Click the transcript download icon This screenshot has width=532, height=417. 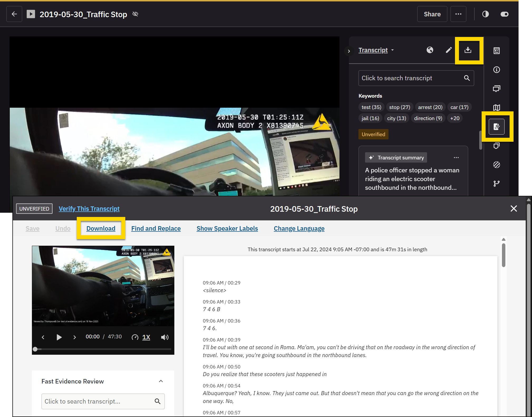pyautogui.click(x=468, y=50)
